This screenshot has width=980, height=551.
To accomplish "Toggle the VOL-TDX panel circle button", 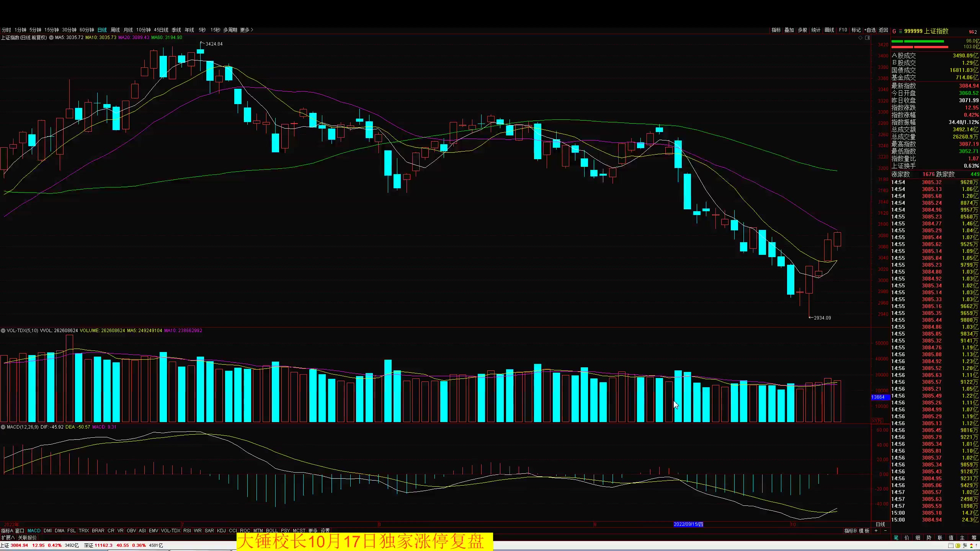I will [x=3, y=330].
